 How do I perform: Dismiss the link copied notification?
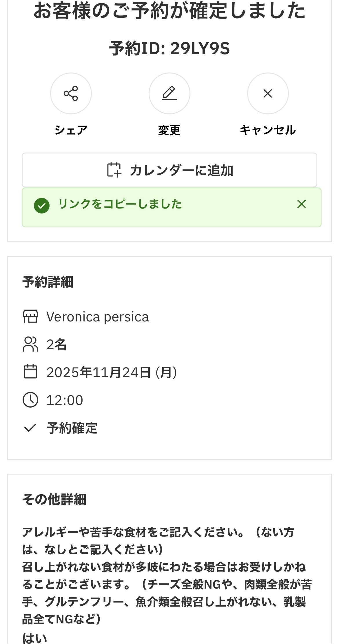point(302,204)
